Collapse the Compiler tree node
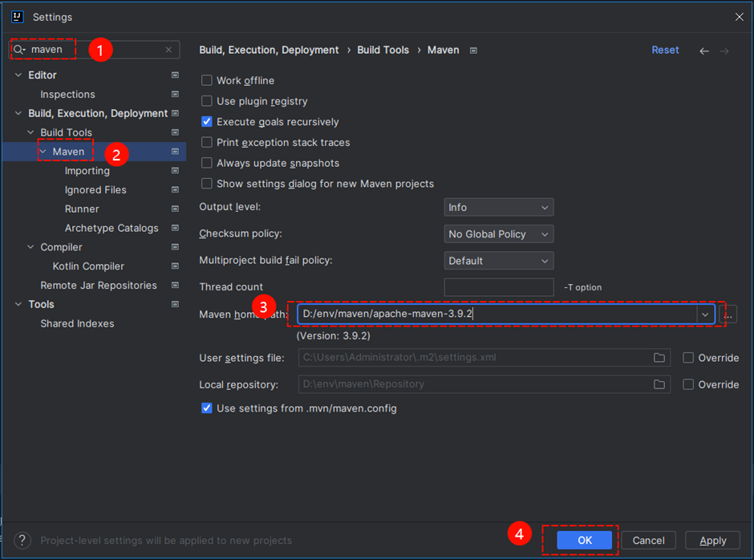This screenshot has height=560, width=754. 30,247
